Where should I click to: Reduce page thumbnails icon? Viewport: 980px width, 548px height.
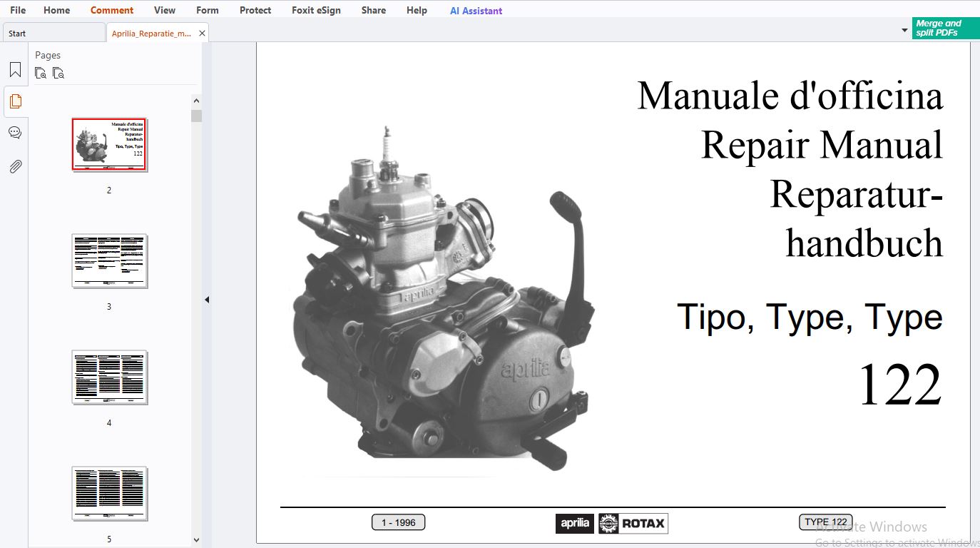point(58,73)
